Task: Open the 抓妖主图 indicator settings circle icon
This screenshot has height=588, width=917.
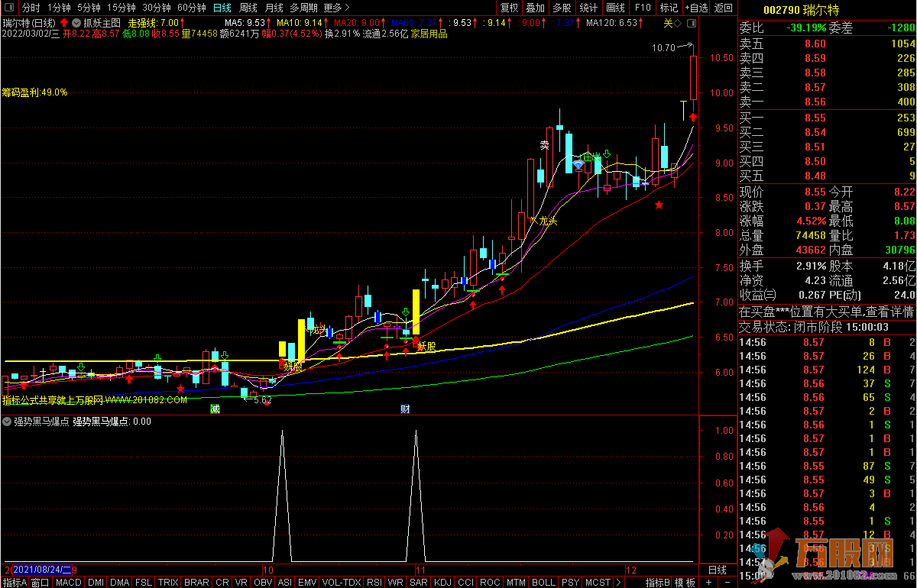Action: point(76,23)
